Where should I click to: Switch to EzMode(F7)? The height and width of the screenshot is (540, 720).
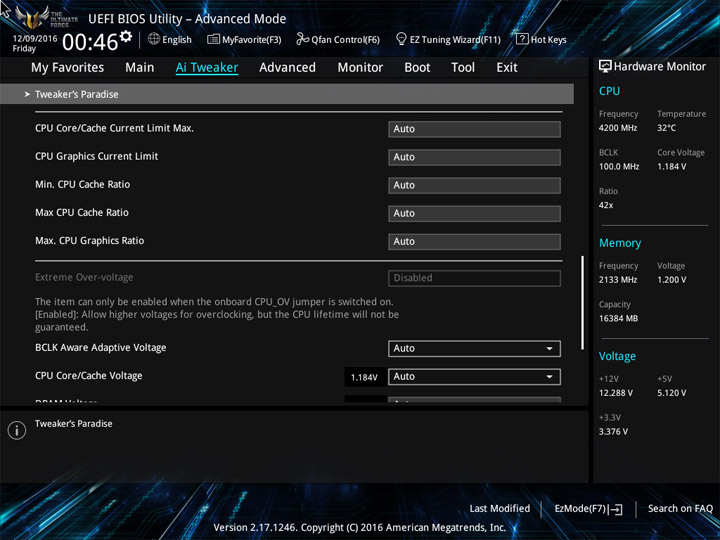(x=588, y=509)
